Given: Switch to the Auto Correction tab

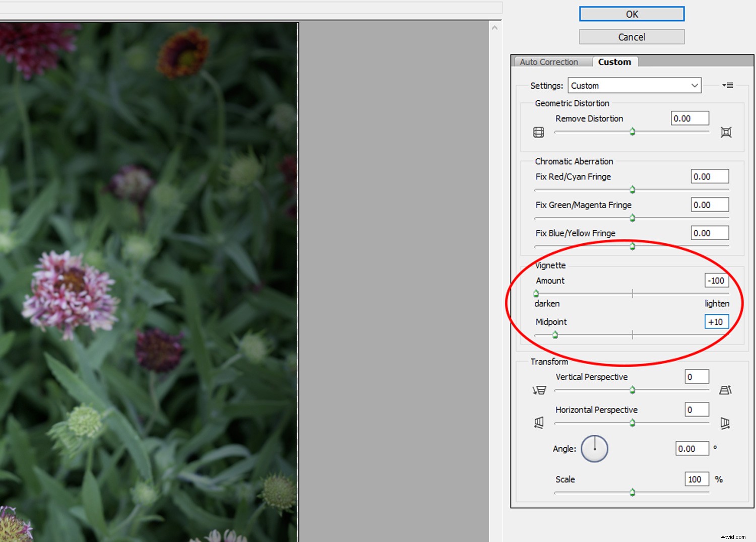Looking at the screenshot, I should point(549,61).
